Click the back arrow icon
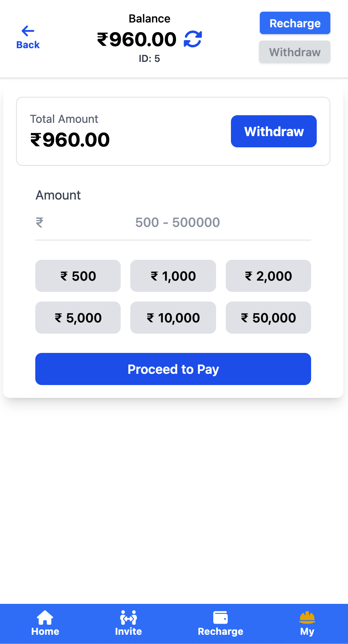 [x=28, y=31]
